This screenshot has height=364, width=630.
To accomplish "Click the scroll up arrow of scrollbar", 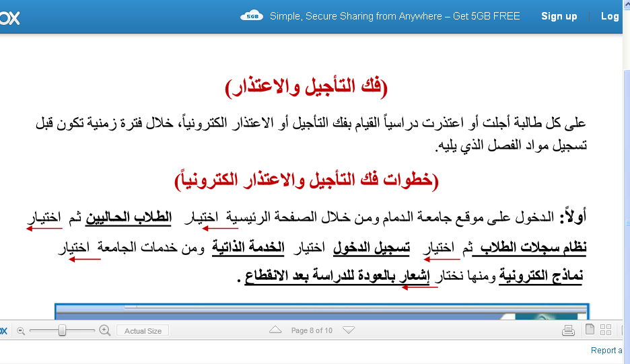I will pos(627,3).
